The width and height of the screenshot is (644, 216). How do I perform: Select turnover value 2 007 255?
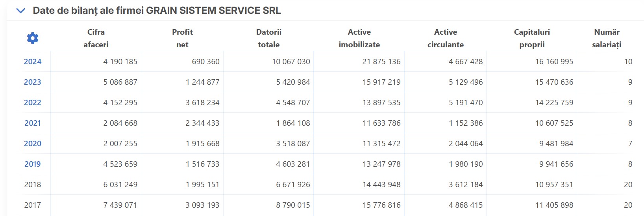[120, 143]
